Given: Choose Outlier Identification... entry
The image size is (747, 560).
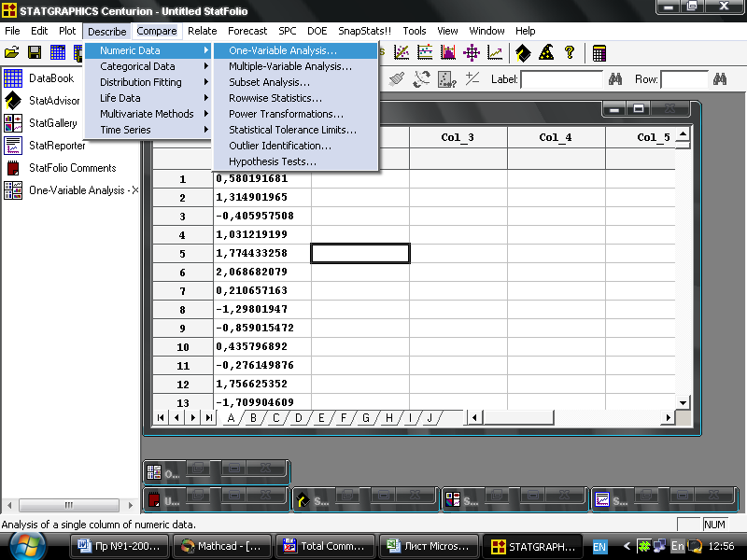Looking at the screenshot, I should click(295, 146).
